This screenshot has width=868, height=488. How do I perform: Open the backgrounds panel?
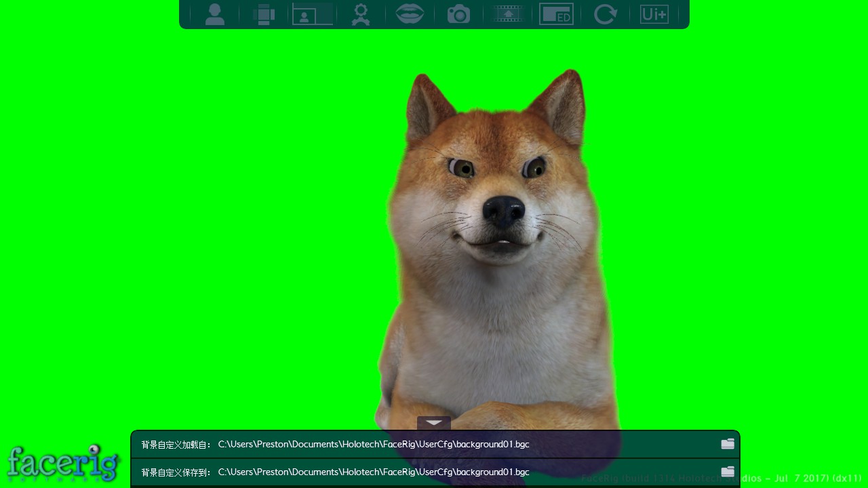[264, 14]
